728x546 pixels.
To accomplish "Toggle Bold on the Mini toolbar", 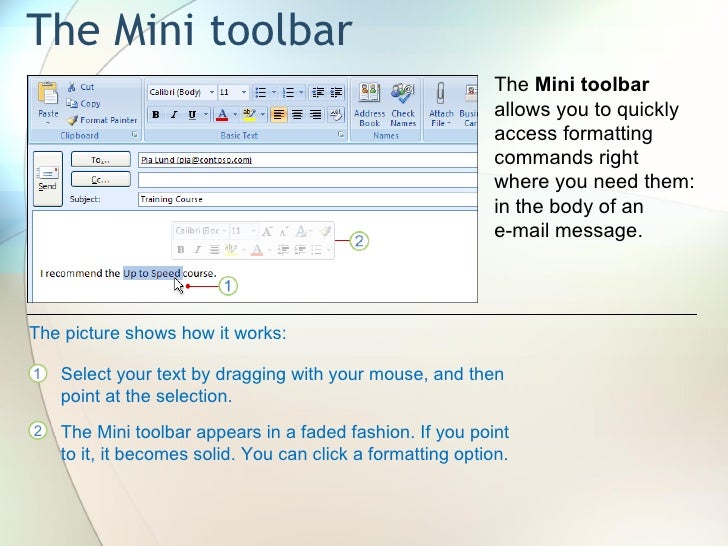I will point(181,250).
